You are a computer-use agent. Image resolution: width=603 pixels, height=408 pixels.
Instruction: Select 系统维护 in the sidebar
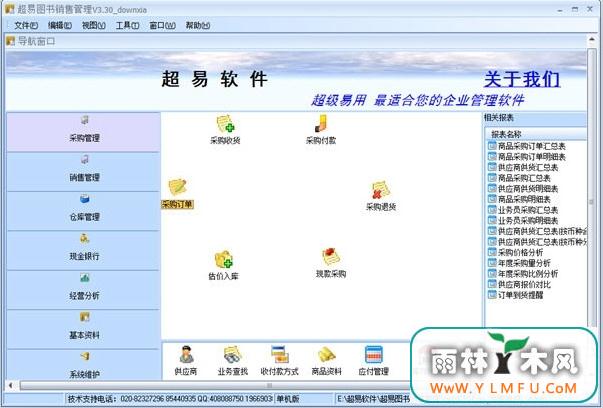click(83, 365)
